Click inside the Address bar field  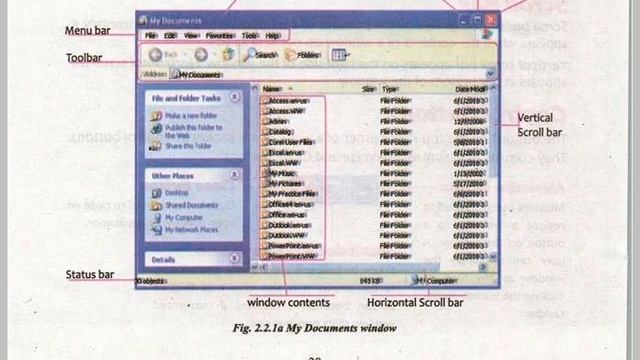click(x=327, y=74)
